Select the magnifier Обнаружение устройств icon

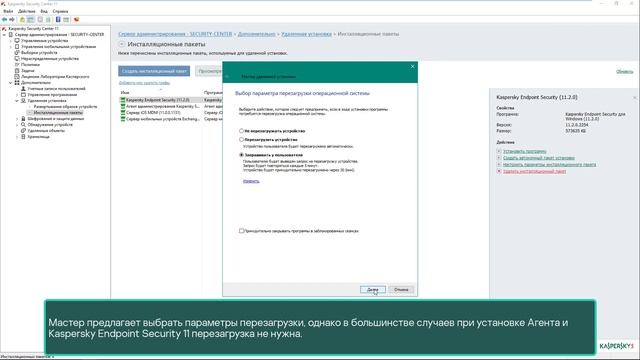(23, 124)
